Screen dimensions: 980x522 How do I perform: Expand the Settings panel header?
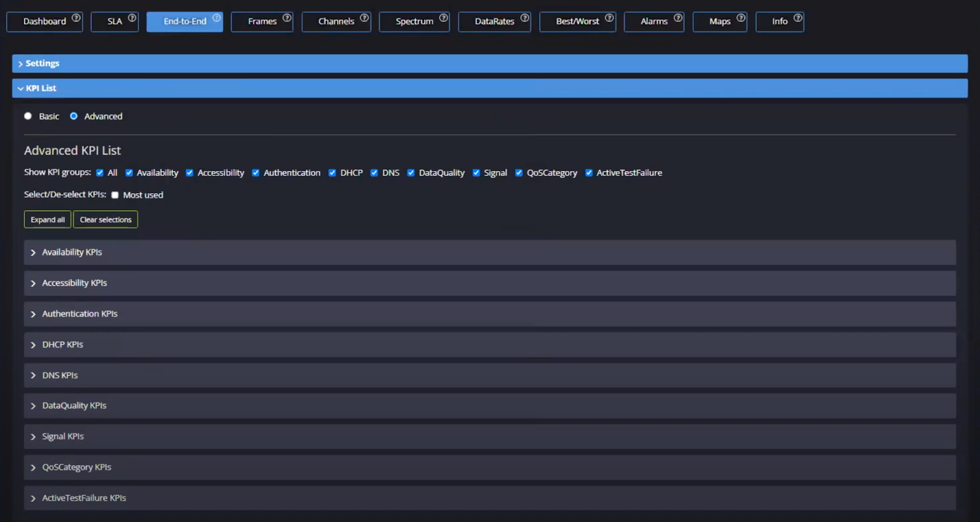tap(42, 64)
